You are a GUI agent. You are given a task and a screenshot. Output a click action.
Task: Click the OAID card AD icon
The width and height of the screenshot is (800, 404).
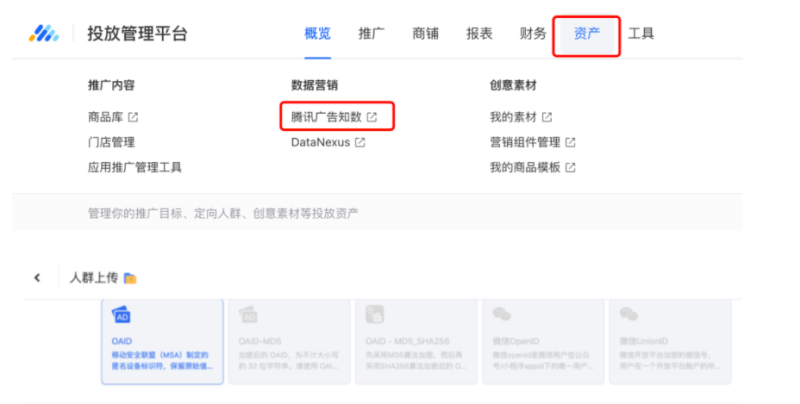(121, 315)
